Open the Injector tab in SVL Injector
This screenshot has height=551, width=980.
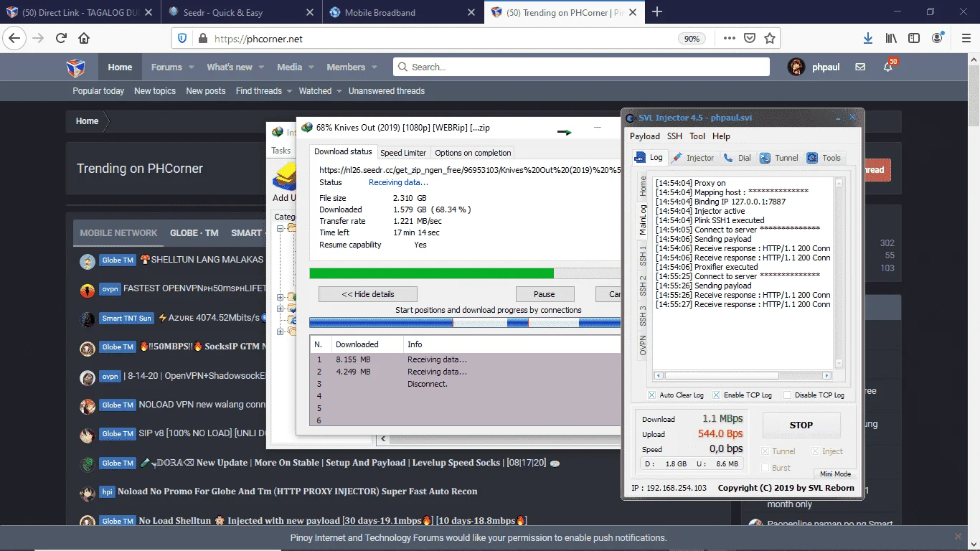(694, 158)
